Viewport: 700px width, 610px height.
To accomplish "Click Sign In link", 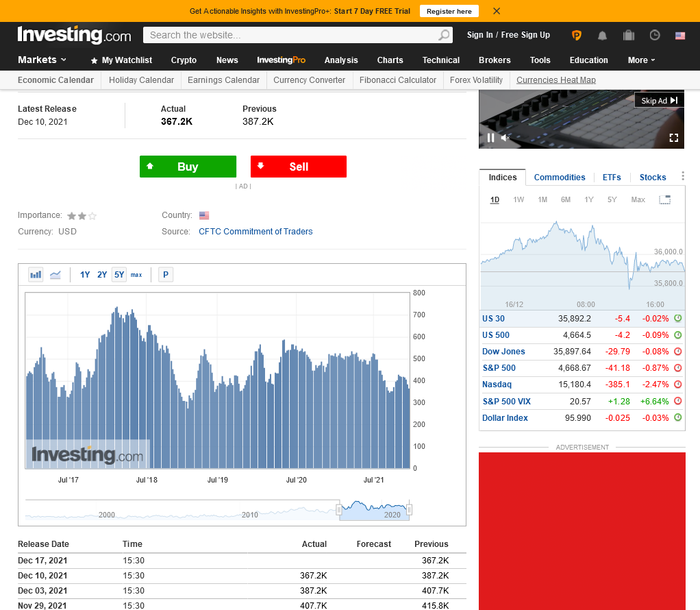I will [x=480, y=35].
